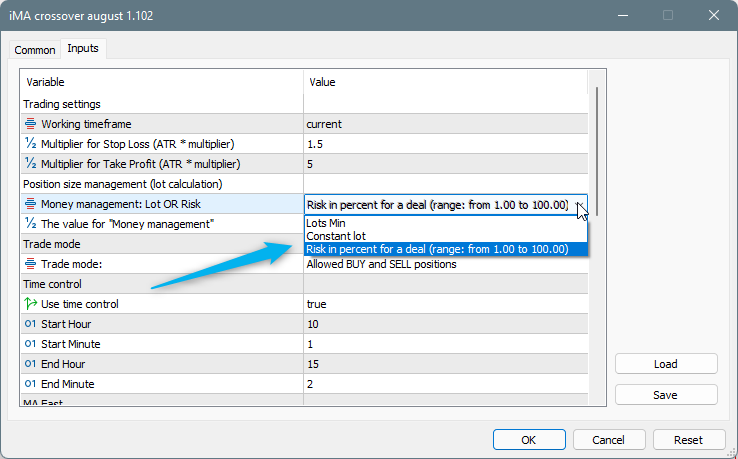Collapse the Money management dropdown arrow
Image resolution: width=738 pixels, height=459 pixels.
pos(580,205)
